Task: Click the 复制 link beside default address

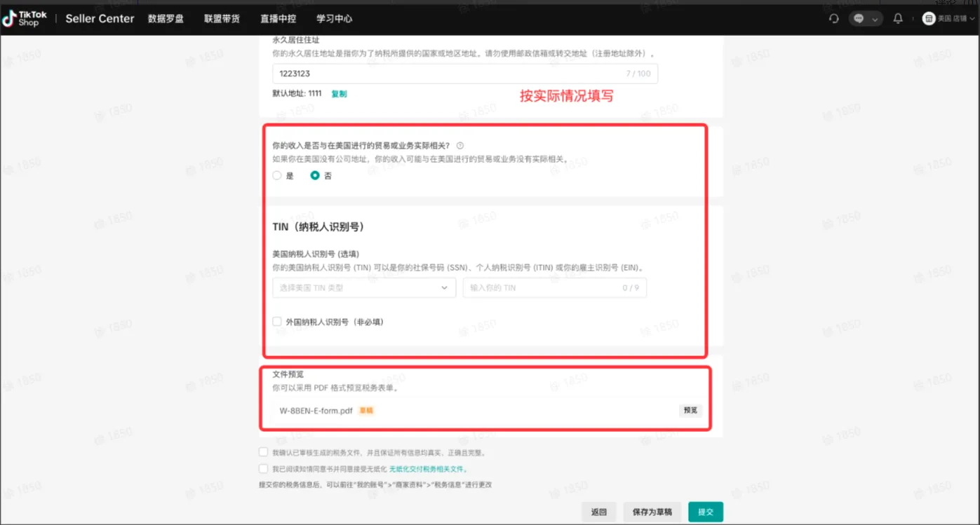Action: click(x=339, y=94)
